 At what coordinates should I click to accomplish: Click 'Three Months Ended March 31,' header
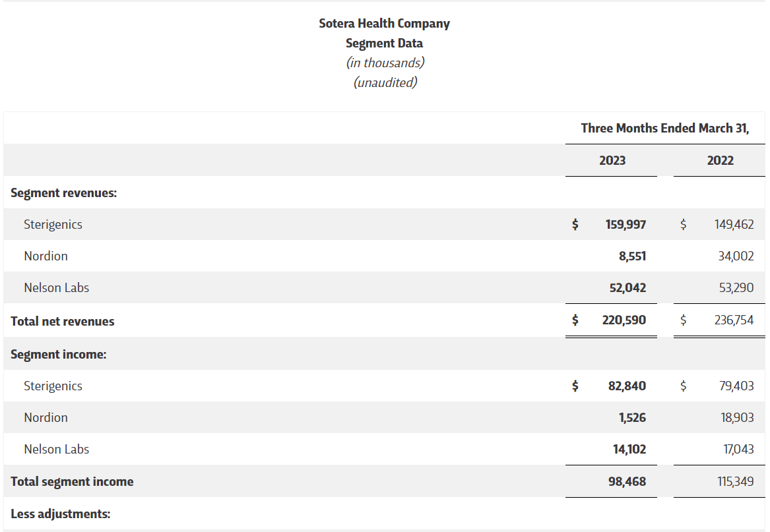pos(665,128)
